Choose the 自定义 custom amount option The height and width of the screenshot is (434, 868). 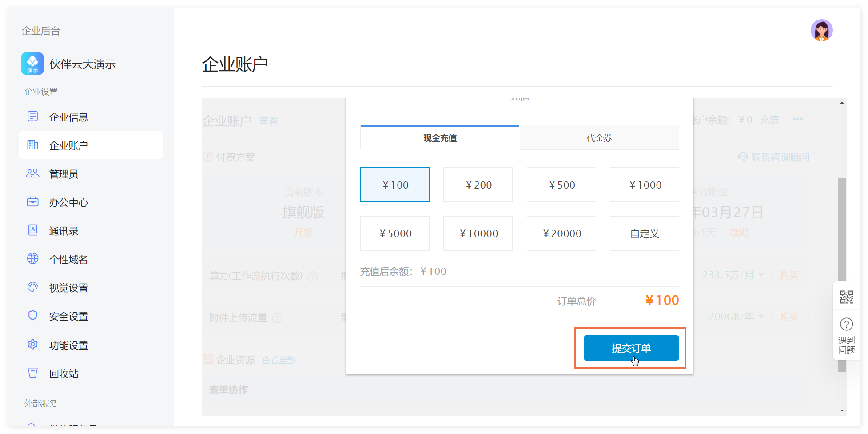click(644, 233)
